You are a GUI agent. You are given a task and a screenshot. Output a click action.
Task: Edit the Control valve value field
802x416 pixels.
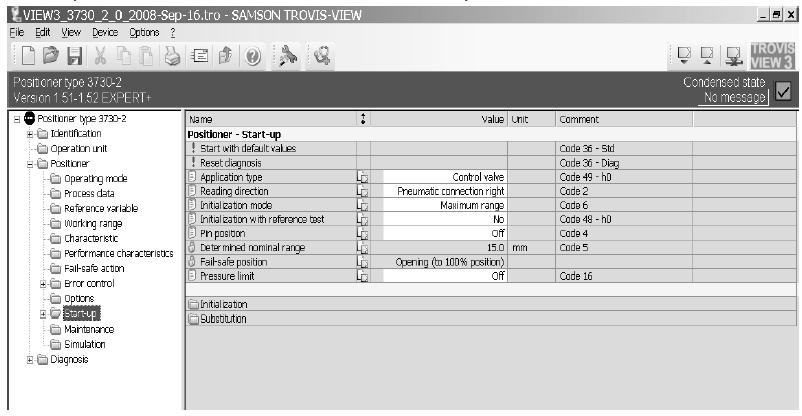444,177
